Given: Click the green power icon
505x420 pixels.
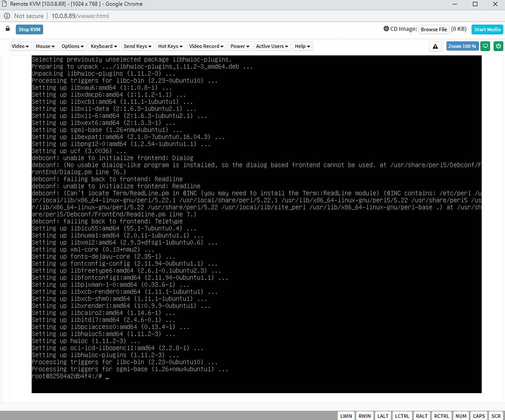Looking at the screenshot, I should click(498, 46).
